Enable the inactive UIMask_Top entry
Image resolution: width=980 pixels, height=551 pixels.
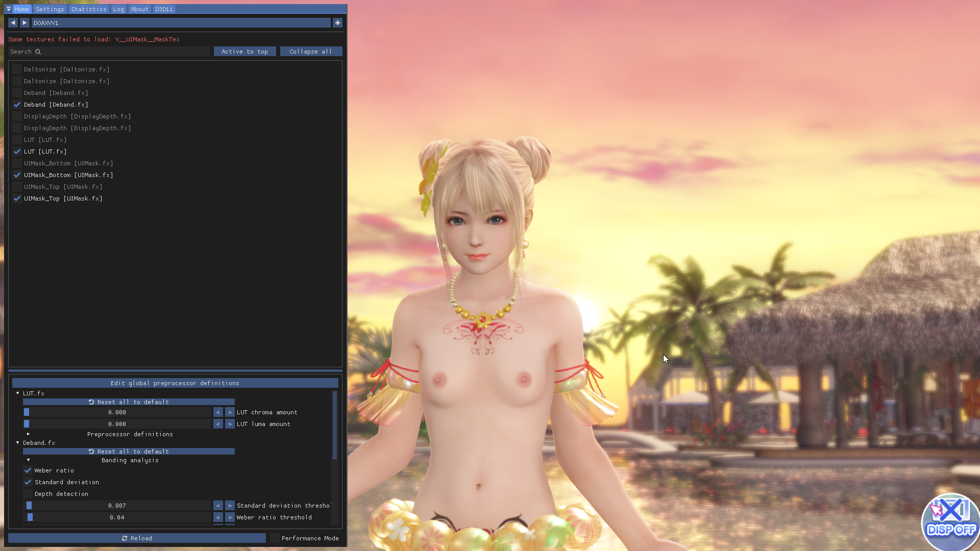(x=17, y=187)
